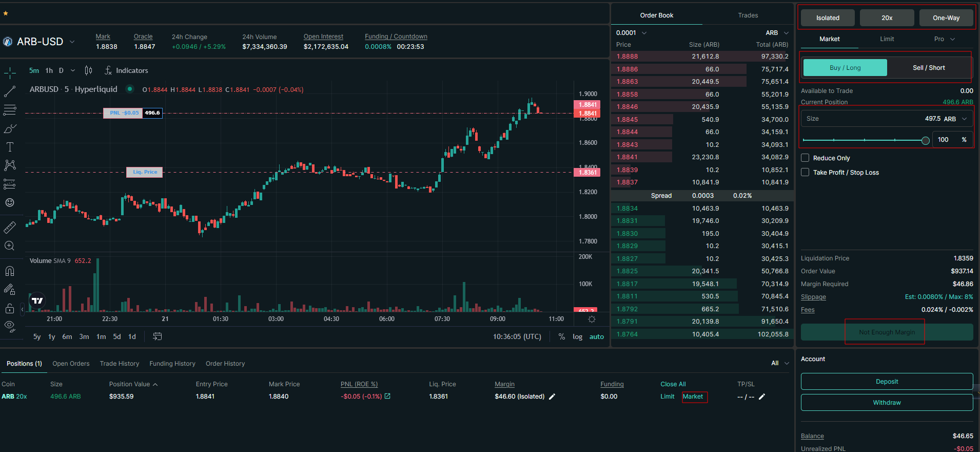Sort by Position Value column
Viewport: 980px width, 452px height.
tap(133, 384)
